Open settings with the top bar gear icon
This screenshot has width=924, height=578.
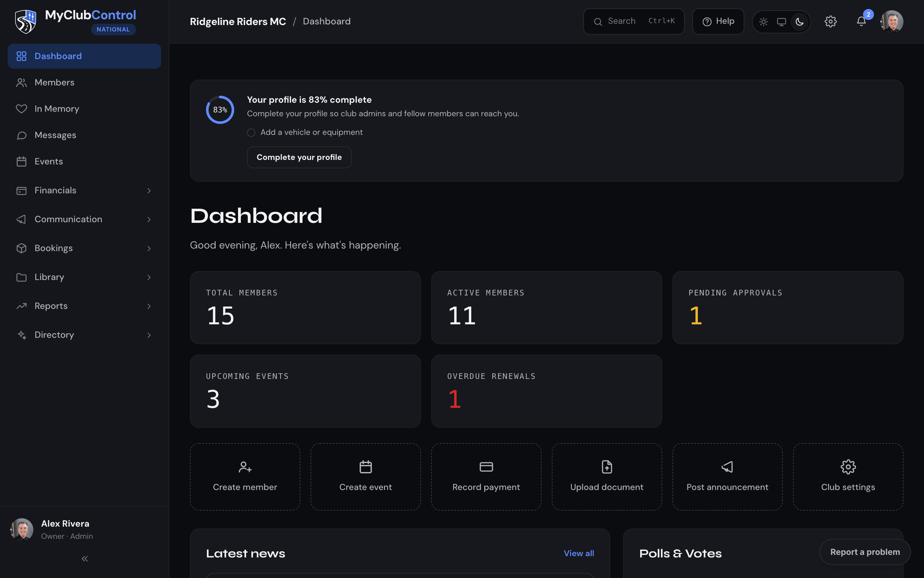[830, 22]
